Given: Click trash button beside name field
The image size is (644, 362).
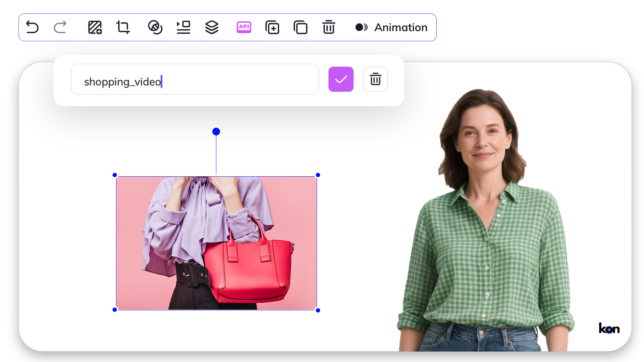Looking at the screenshot, I should 375,79.
